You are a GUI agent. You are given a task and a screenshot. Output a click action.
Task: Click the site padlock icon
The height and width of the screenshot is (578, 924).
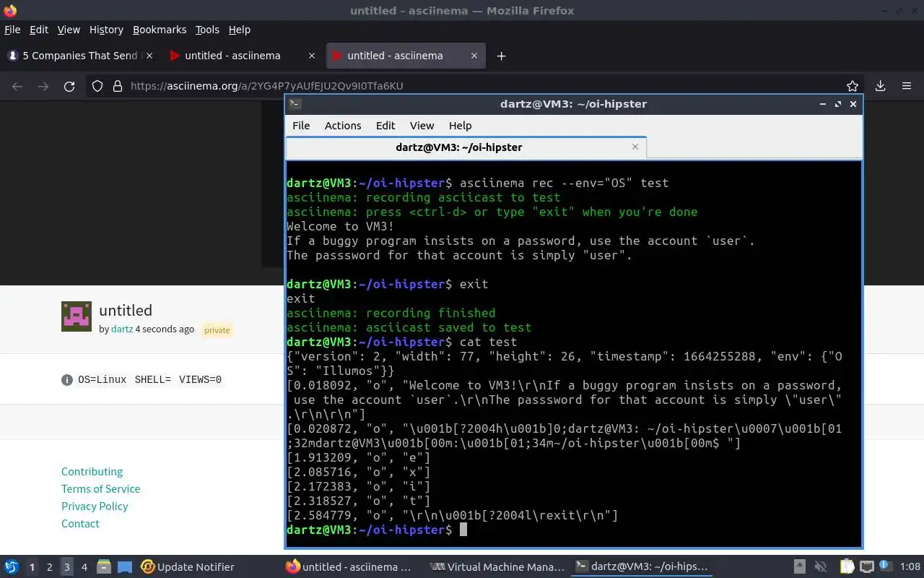pos(118,86)
